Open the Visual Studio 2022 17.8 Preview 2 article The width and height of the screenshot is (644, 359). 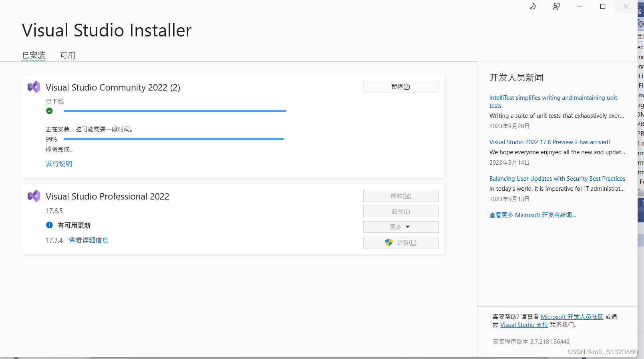pyautogui.click(x=549, y=142)
